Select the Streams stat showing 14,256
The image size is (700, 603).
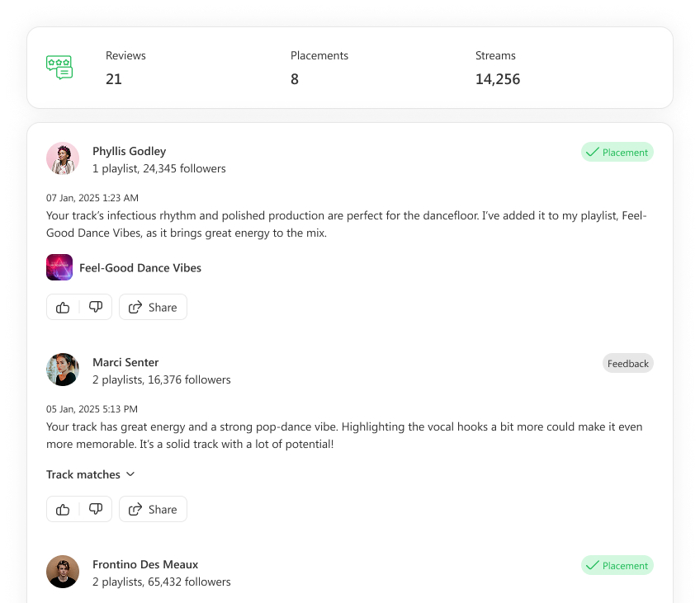point(497,68)
